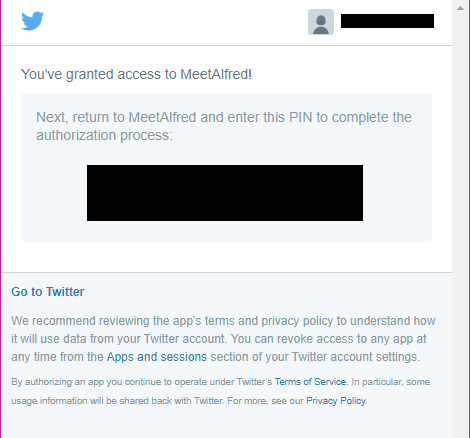
Task: Open the profile avatar icon
Action: 321,22
